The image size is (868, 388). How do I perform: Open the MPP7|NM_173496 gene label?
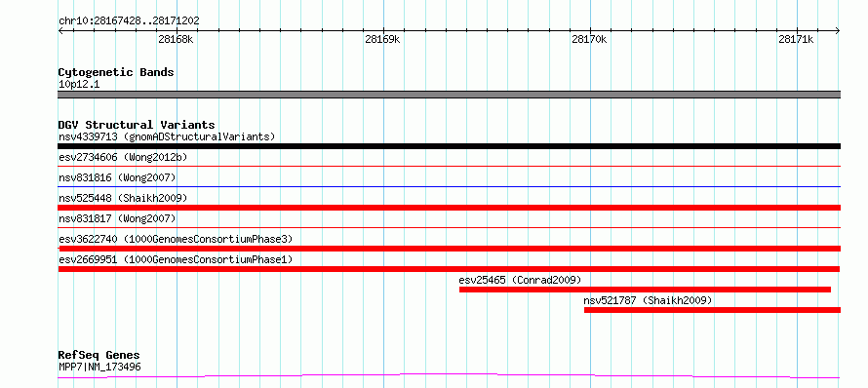[x=99, y=367]
